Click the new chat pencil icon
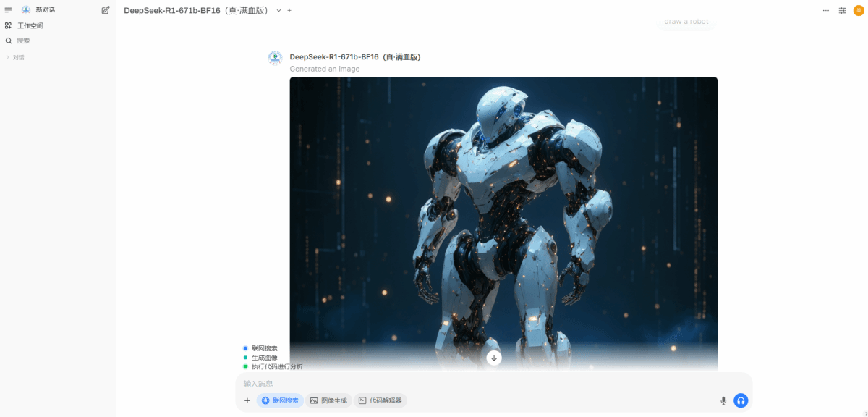This screenshot has height=417, width=868. pyautogui.click(x=106, y=10)
